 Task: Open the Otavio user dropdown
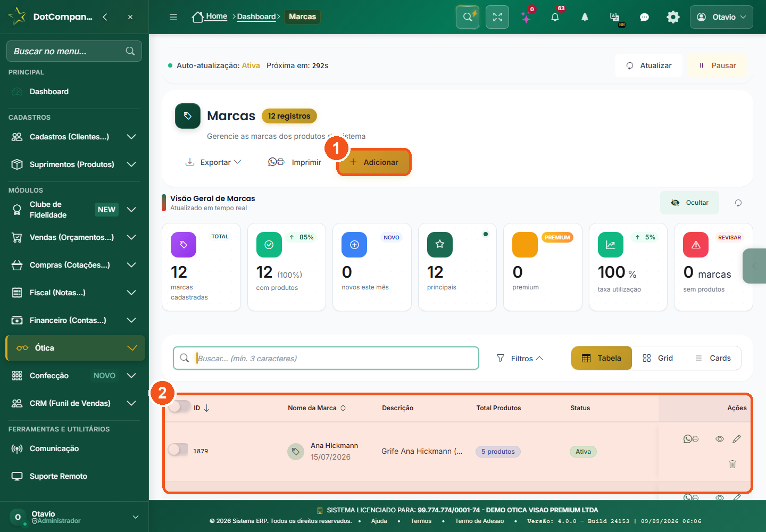click(x=721, y=17)
